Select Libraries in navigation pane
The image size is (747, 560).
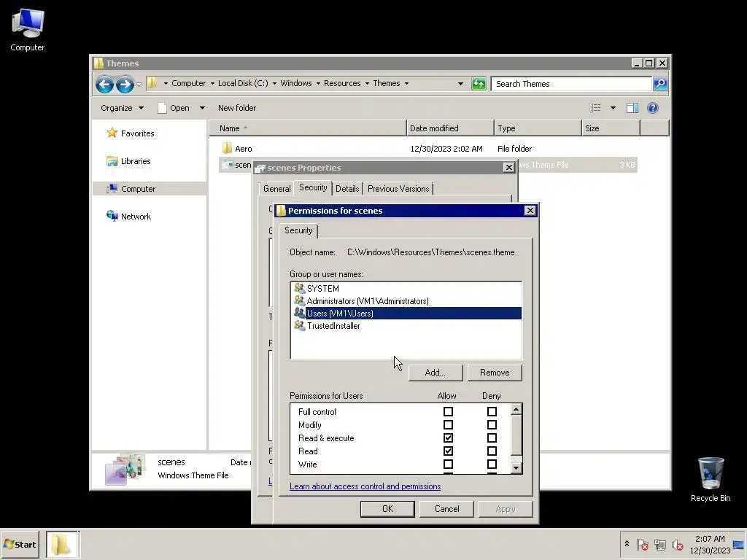point(135,161)
